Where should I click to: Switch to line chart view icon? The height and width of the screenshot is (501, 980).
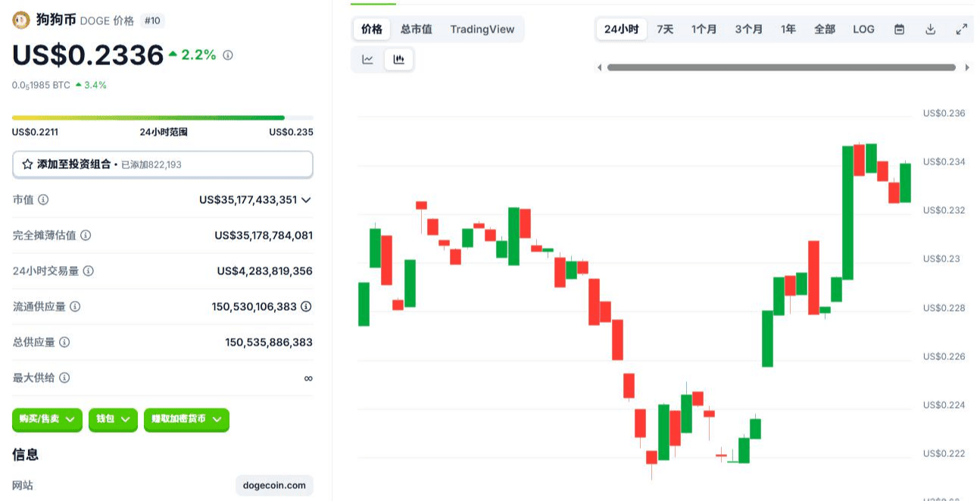[x=368, y=59]
